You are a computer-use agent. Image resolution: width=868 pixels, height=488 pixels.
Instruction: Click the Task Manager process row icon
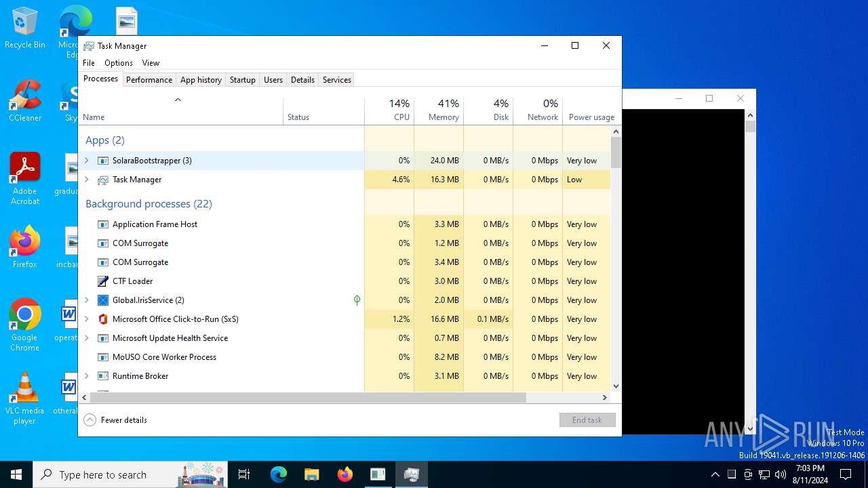click(103, 180)
